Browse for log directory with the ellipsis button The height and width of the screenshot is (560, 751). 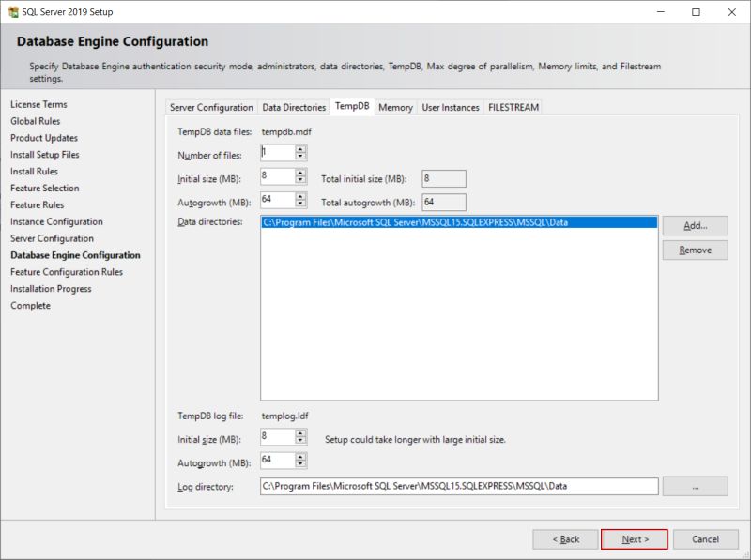click(695, 486)
